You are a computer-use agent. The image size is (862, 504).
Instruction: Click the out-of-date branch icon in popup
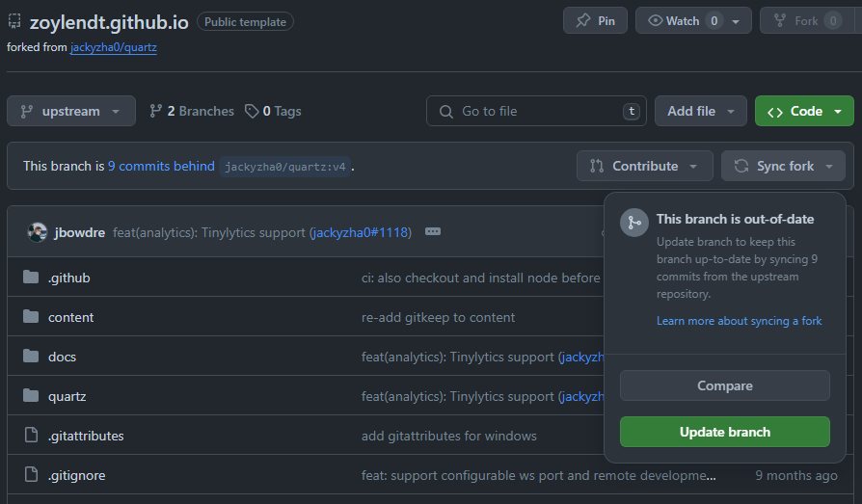pos(634,223)
